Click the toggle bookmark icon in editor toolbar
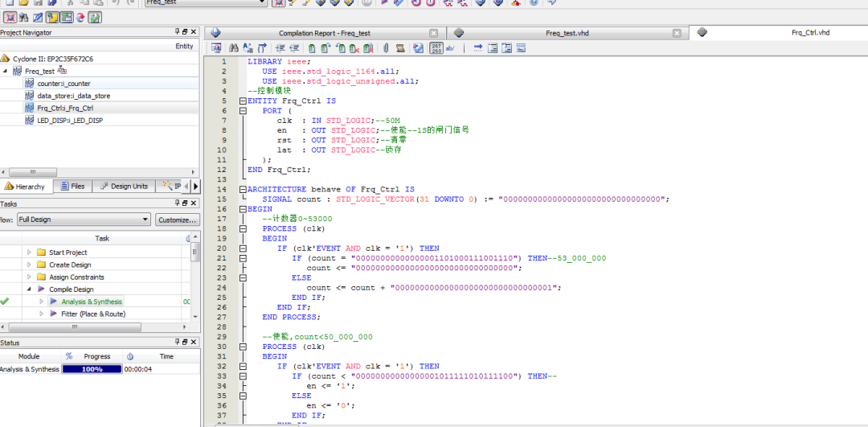The height and width of the screenshot is (427, 868). 312,48
